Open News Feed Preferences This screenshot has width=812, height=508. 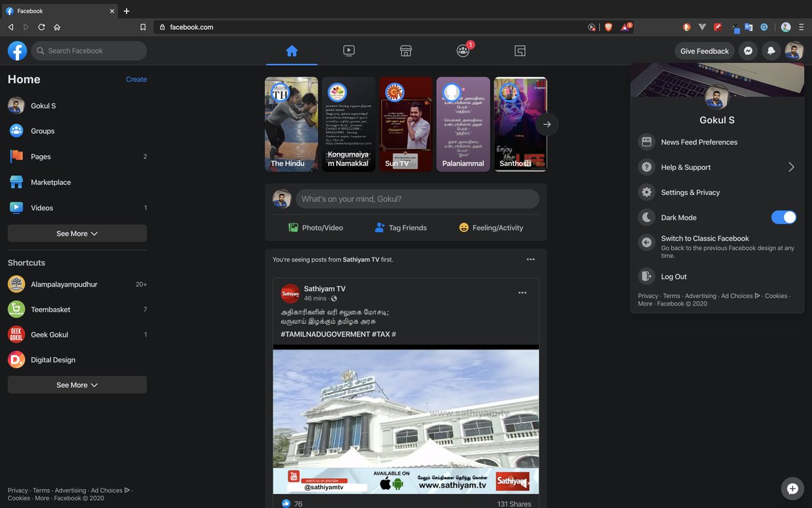click(717, 142)
